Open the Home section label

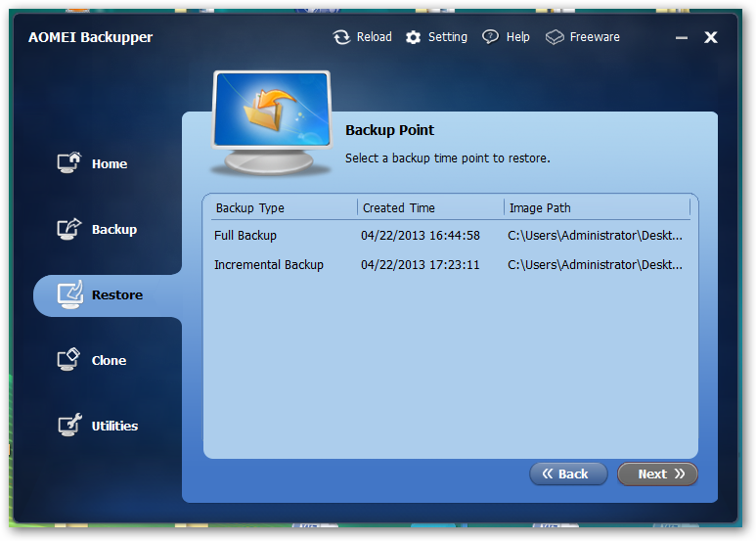110,164
